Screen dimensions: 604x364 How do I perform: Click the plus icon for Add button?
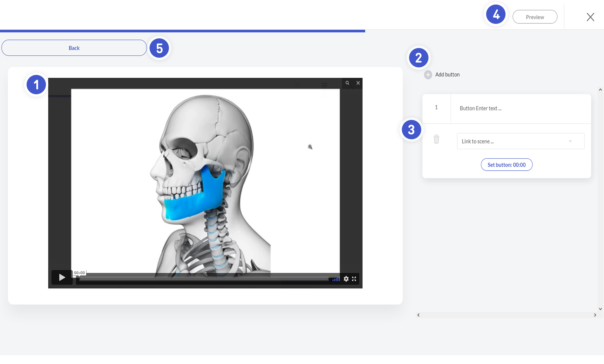point(428,75)
